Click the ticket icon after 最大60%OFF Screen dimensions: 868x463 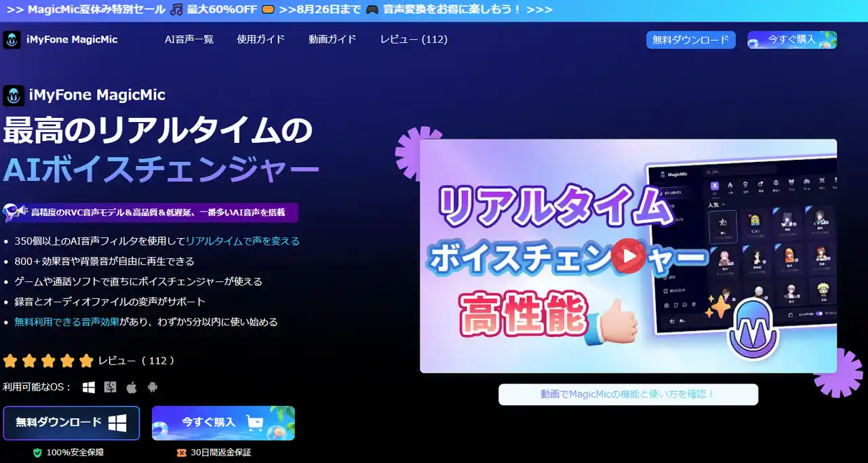coord(268,9)
